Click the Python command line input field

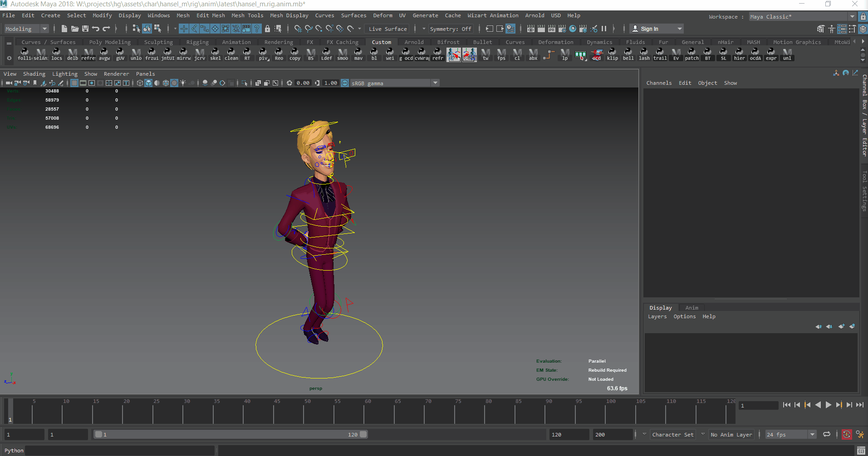click(120, 450)
